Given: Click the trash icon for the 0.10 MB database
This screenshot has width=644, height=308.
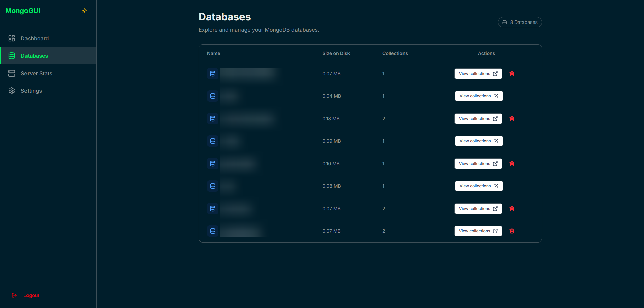Looking at the screenshot, I should pos(512,164).
